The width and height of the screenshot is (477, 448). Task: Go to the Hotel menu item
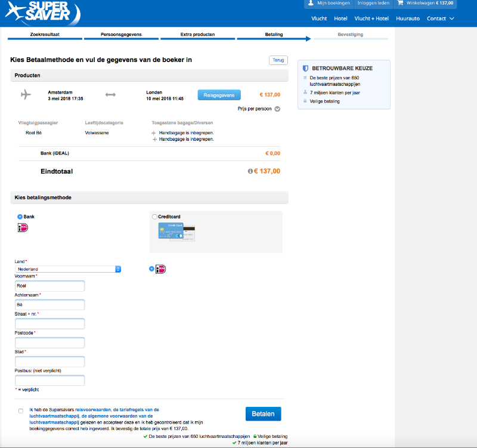pyautogui.click(x=340, y=18)
